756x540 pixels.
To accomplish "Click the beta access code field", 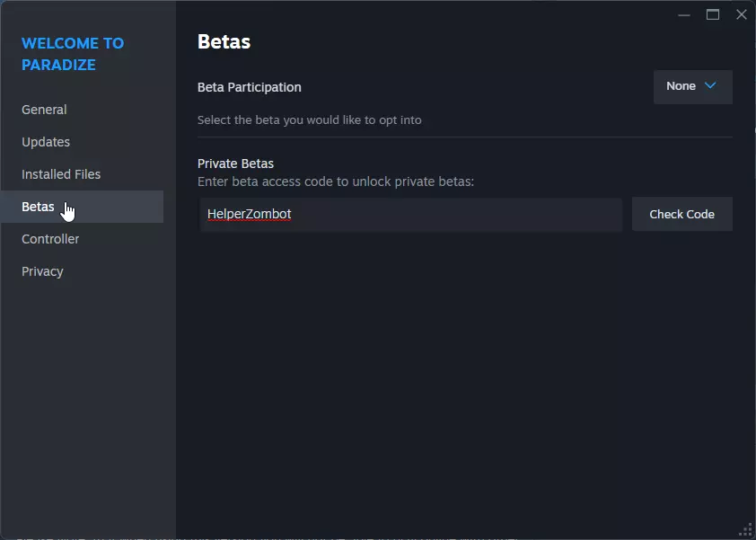I will [410, 215].
